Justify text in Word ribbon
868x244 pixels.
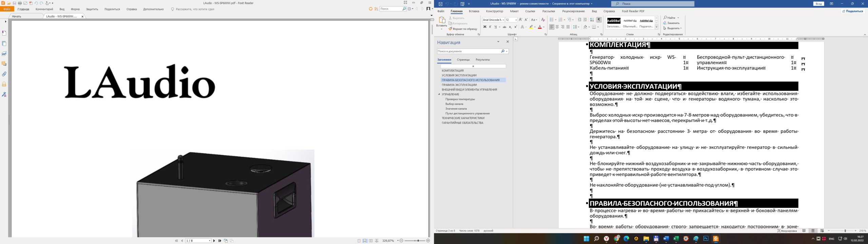[x=568, y=27]
